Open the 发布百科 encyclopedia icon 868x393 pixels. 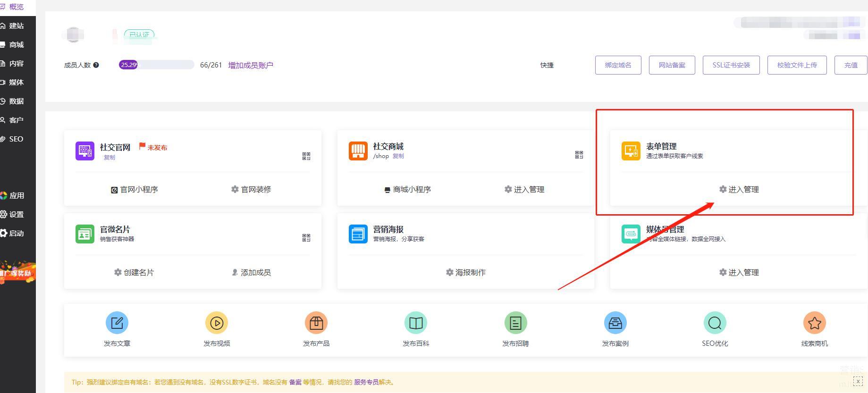[416, 323]
